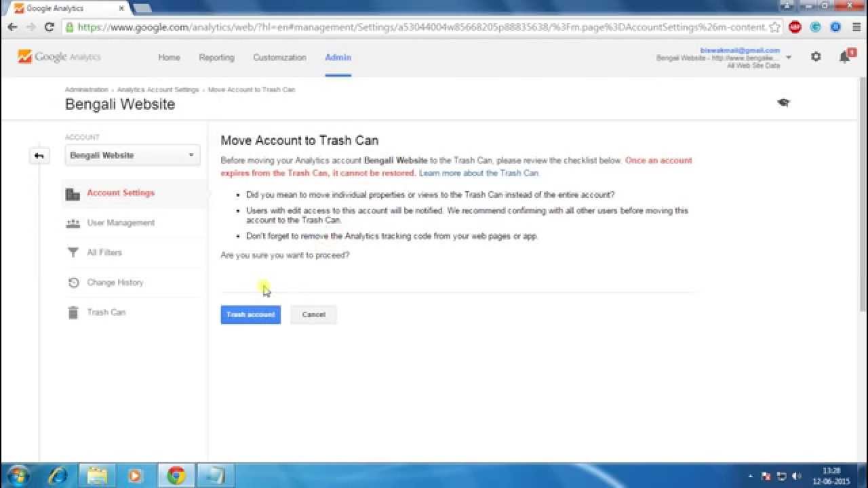Click the URL address bar
Image resolution: width=868 pixels, height=488 pixels.
422,27
